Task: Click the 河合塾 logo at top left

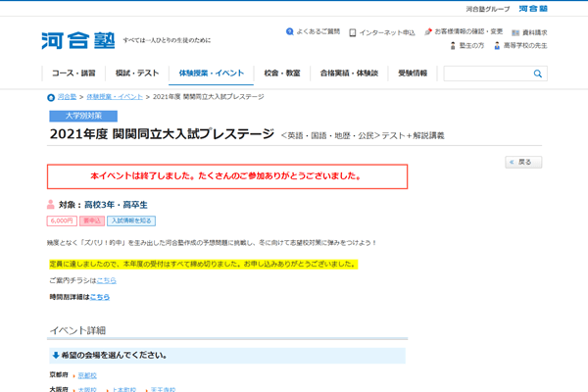Action: [78, 40]
